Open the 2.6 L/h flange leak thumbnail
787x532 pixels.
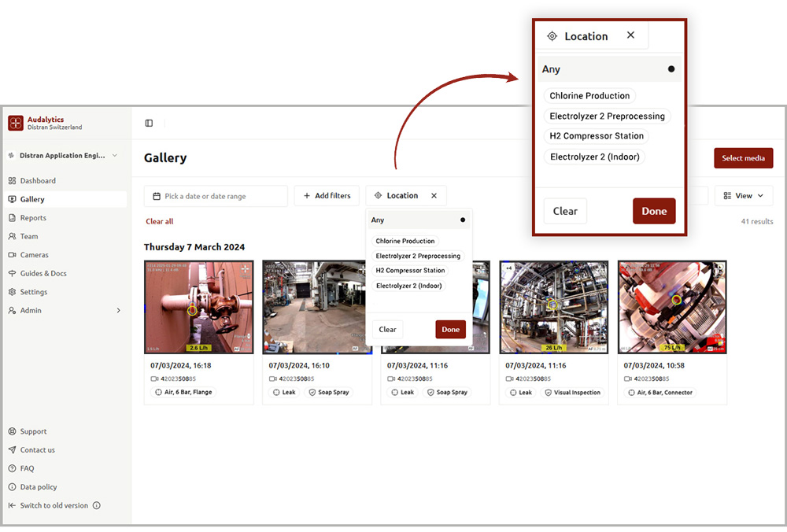(198, 307)
